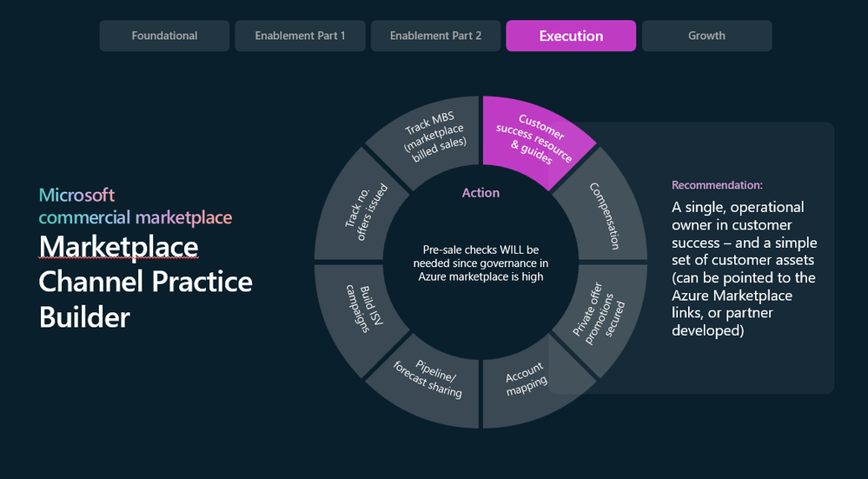The image size is (868, 479).
Task: Open the Enablement Part 1 tab
Action: point(300,36)
